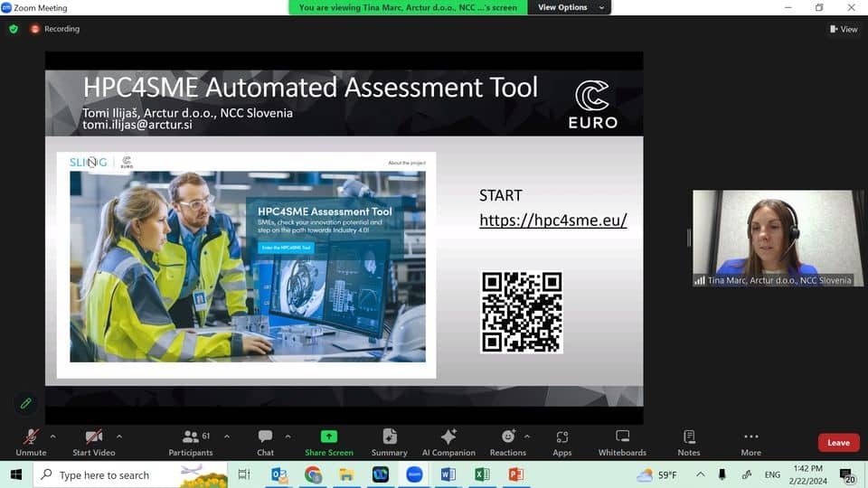This screenshot has height=488, width=868.
Task: Open File Explorer from the taskbar
Action: tap(346, 474)
